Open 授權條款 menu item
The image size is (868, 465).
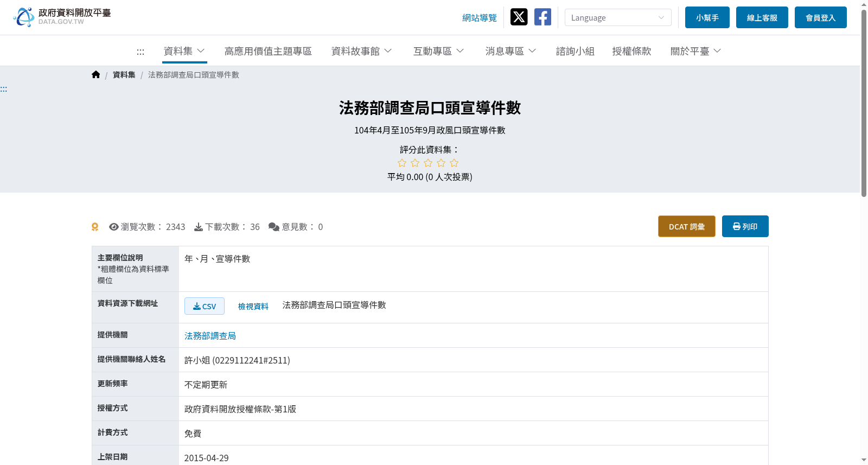631,51
